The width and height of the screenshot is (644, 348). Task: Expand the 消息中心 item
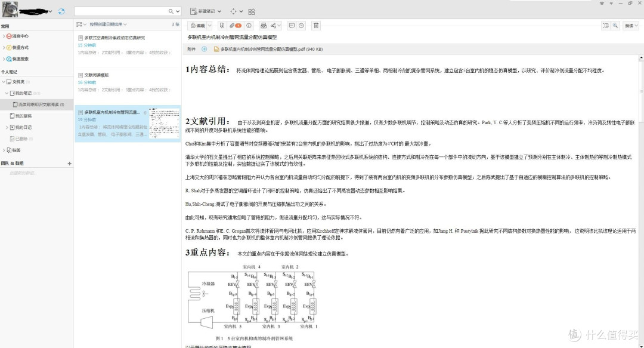click(4, 36)
